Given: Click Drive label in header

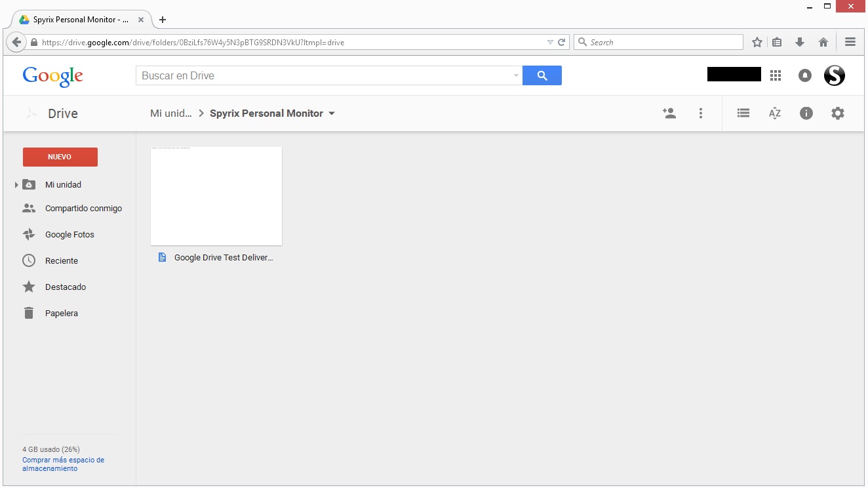Looking at the screenshot, I should point(63,113).
